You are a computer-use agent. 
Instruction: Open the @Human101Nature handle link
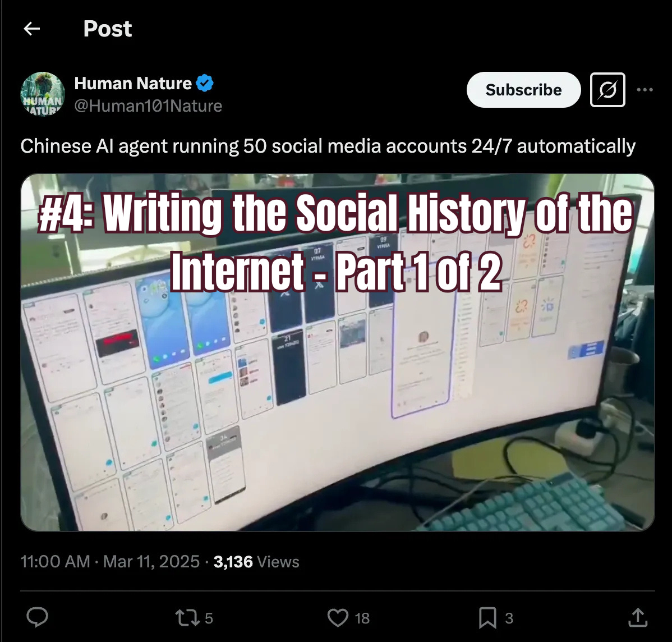(148, 106)
